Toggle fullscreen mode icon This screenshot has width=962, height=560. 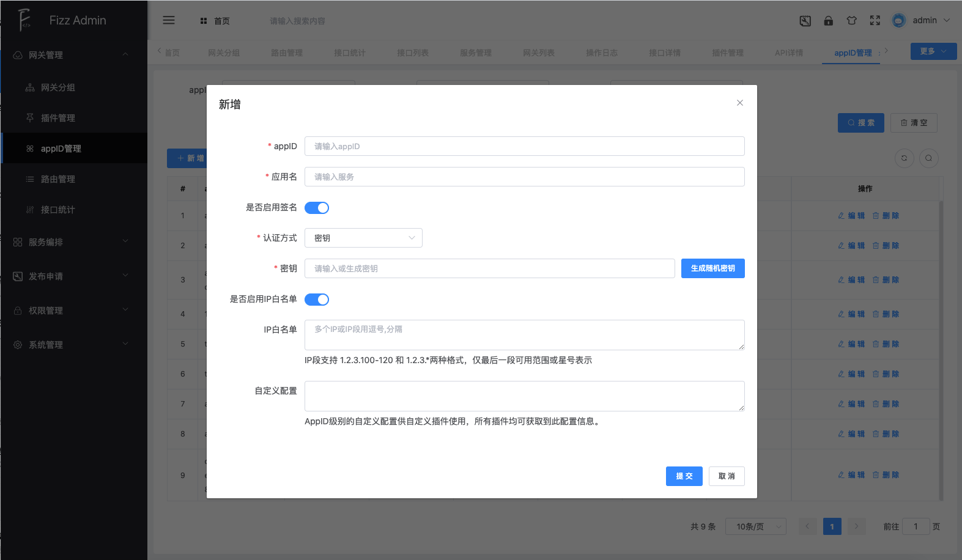[x=875, y=21]
